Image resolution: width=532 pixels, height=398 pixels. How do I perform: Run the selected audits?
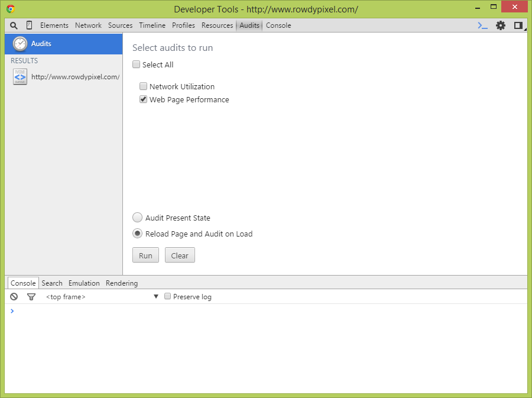(145, 255)
